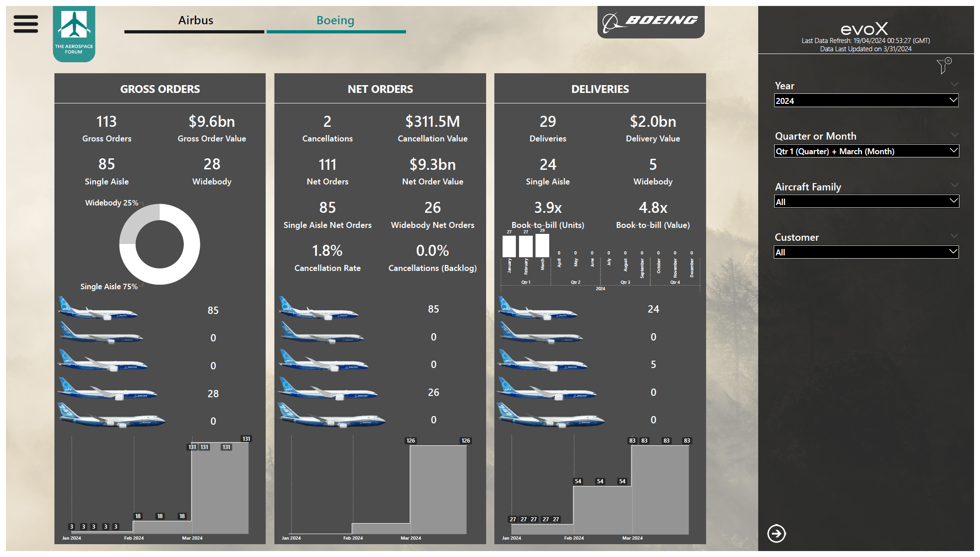980x557 pixels.
Task: Clear all slicer filters icon
Action: point(944,65)
